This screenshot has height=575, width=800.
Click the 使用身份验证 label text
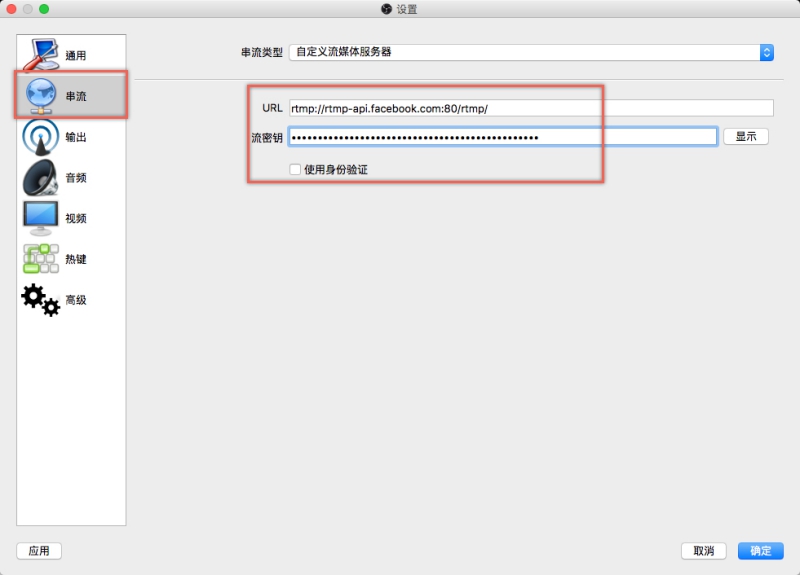click(336, 169)
